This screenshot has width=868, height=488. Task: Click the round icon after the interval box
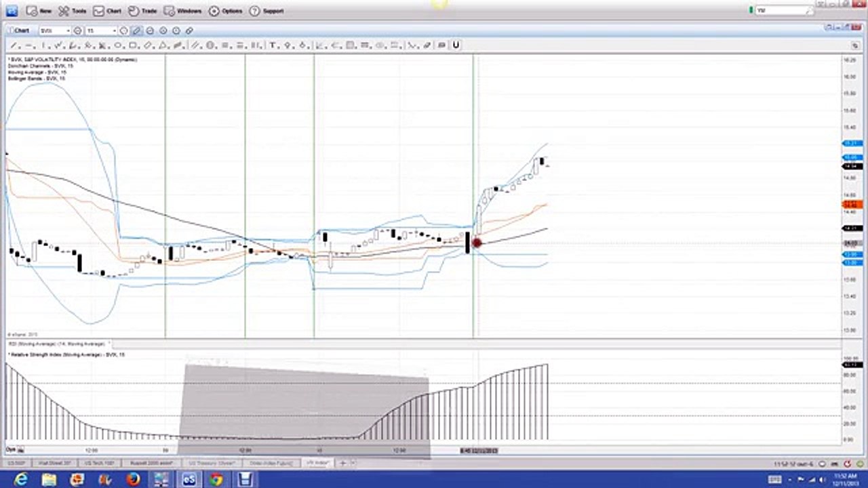(123, 30)
